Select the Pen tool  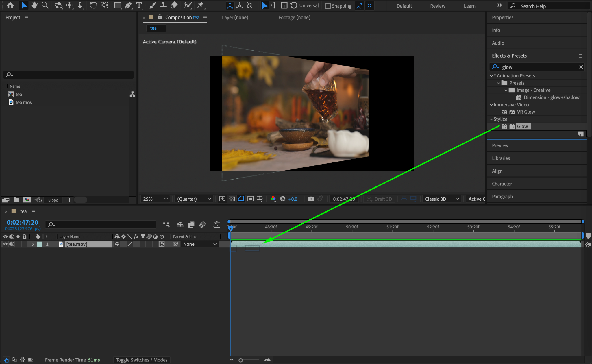tap(128, 5)
